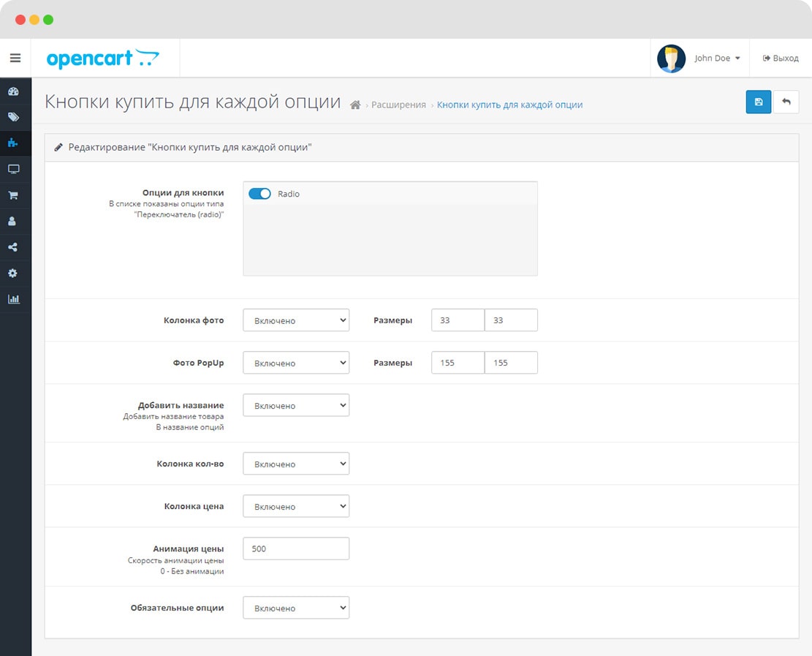Click the macOS red close button
This screenshot has height=656, width=812.
point(20,20)
